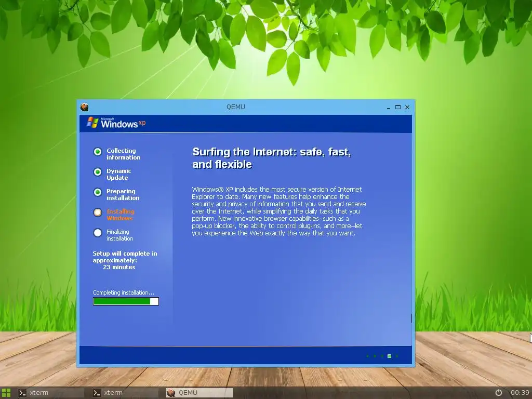Image resolution: width=532 pixels, height=399 pixels.
Task: Minimize the QEMU window
Action: (x=389, y=108)
